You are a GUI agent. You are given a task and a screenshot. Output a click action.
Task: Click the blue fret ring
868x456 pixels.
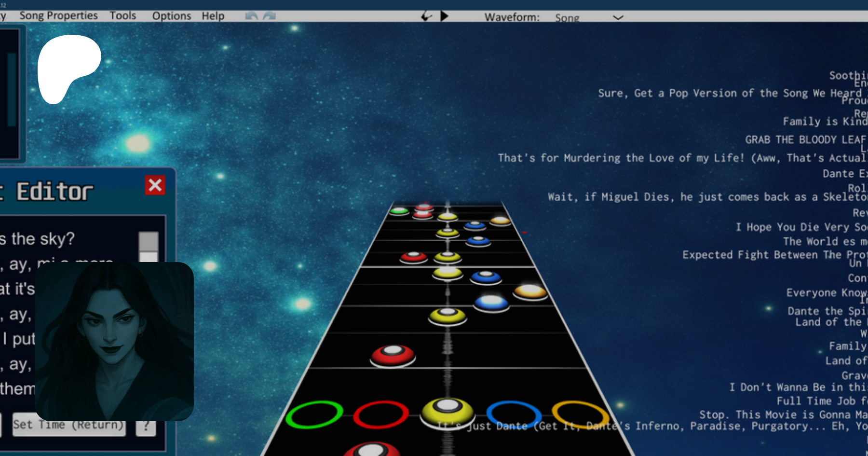click(x=513, y=414)
